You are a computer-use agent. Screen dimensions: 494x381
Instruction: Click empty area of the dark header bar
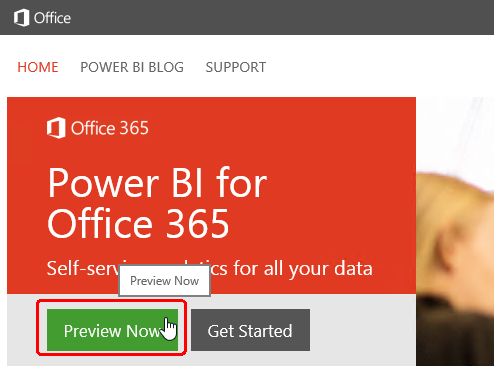tap(283, 17)
